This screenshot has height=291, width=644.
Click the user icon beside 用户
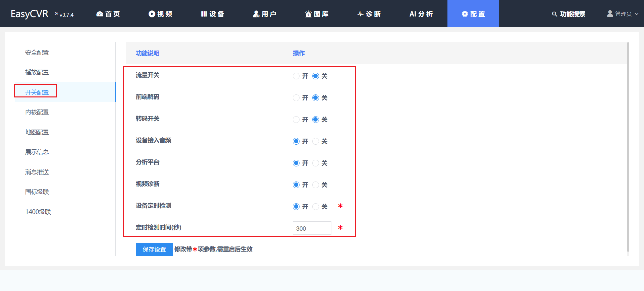coord(256,14)
